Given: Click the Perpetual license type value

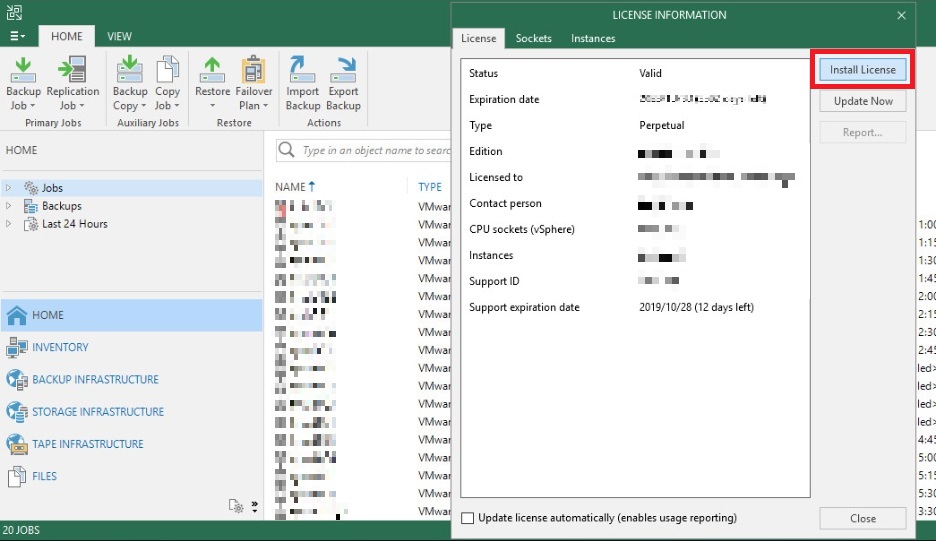Looking at the screenshot, I should pyautogui.click(x=661, y=125).
